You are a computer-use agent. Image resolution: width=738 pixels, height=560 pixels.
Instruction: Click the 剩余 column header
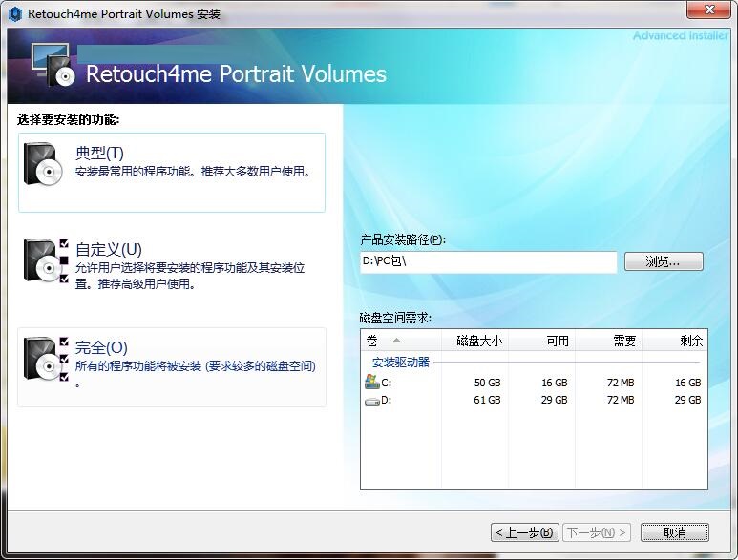[674, 341]
